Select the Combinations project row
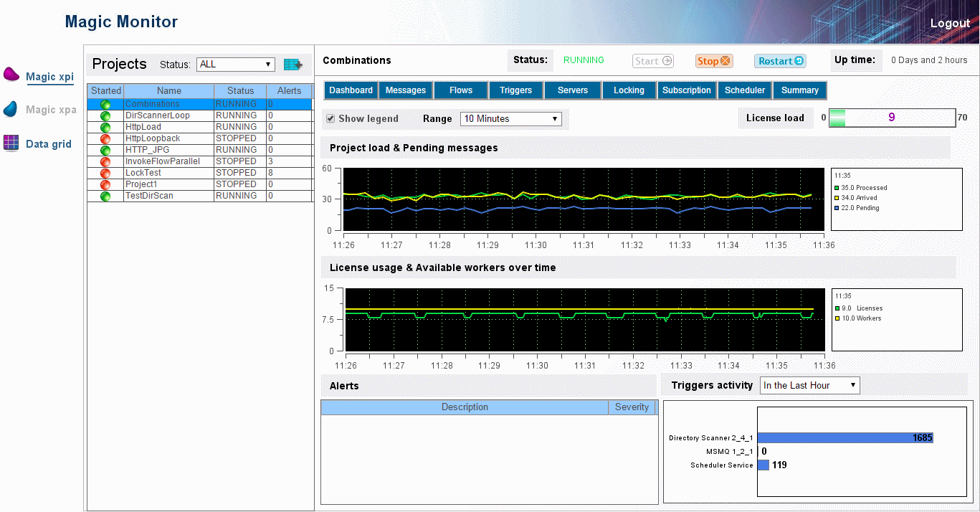The image size is (980, 512). [200, 104]
